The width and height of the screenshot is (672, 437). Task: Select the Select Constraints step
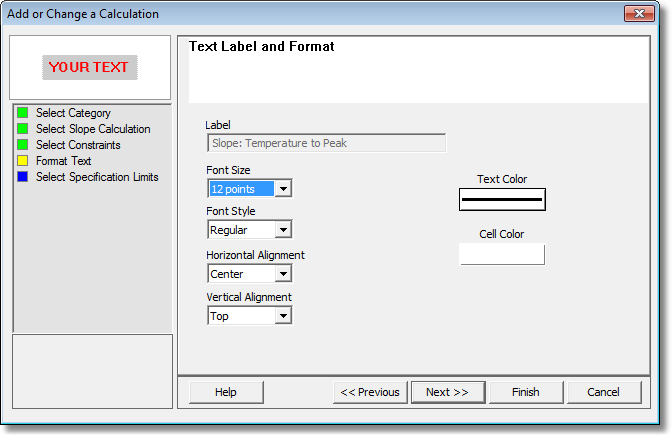click(78, 145)
